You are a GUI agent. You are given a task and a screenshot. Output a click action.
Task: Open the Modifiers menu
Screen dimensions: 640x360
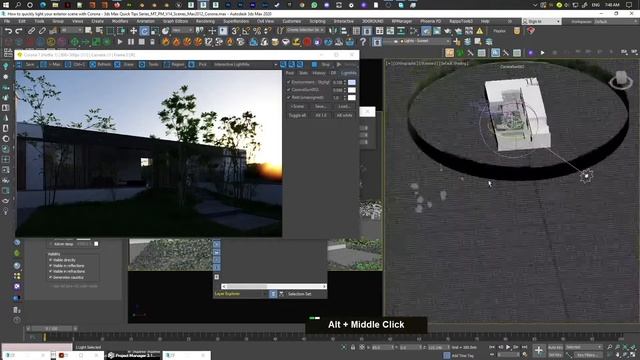pos(120,21)
